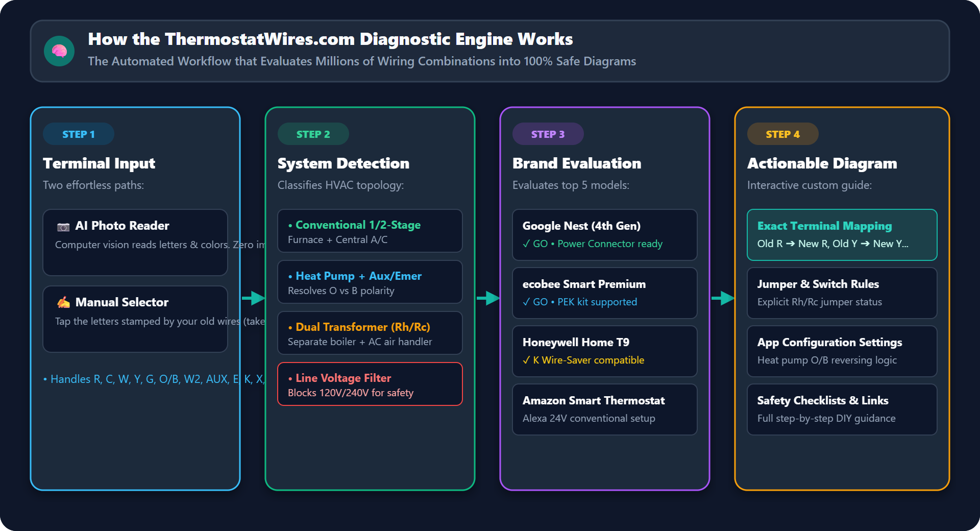This screenshot has height=531, width=980.
Task: Click 'Tap the letters stamped by your old wires' description
Action: (x=160, y=322)
